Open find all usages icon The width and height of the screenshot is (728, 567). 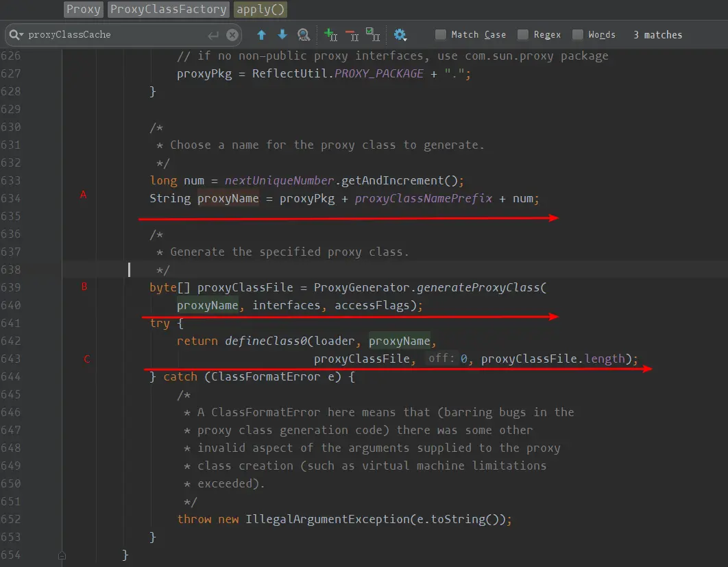point(304,35)
